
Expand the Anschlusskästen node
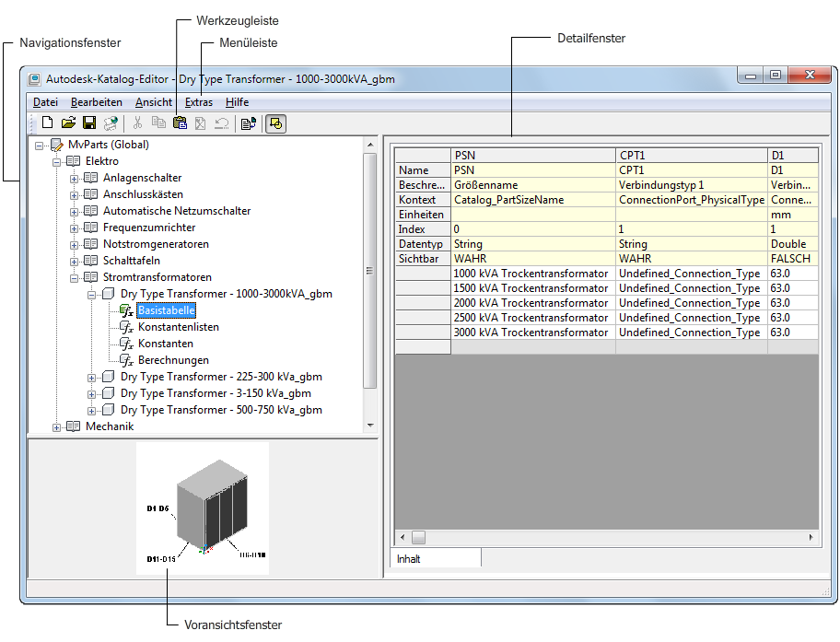click(x=74, y=195)
